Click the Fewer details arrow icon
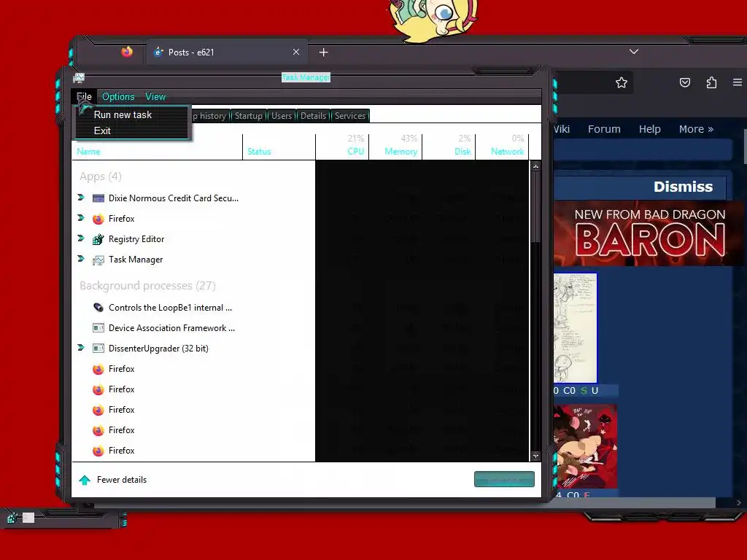The height and width of the screenshot is (560, 747). [x=85, y=480]
